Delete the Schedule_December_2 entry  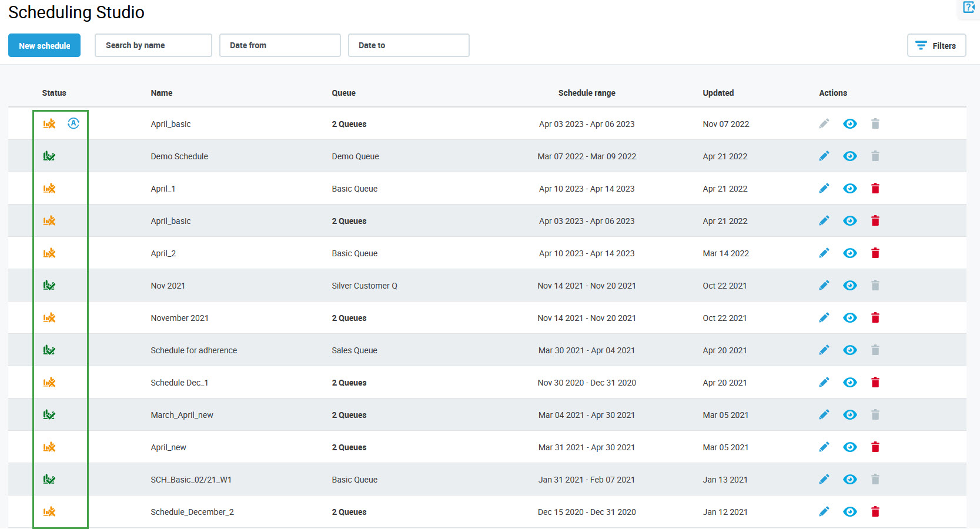pos(875,511)
